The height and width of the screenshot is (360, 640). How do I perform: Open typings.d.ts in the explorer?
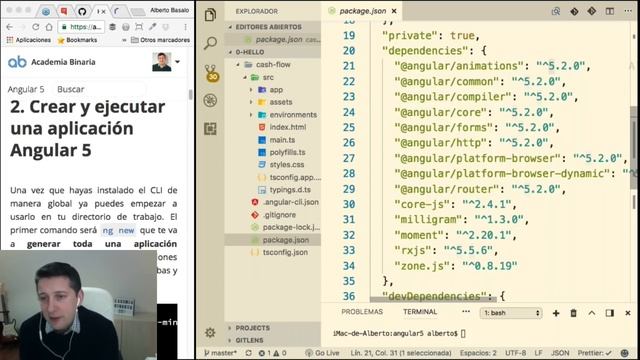(290, 190)
